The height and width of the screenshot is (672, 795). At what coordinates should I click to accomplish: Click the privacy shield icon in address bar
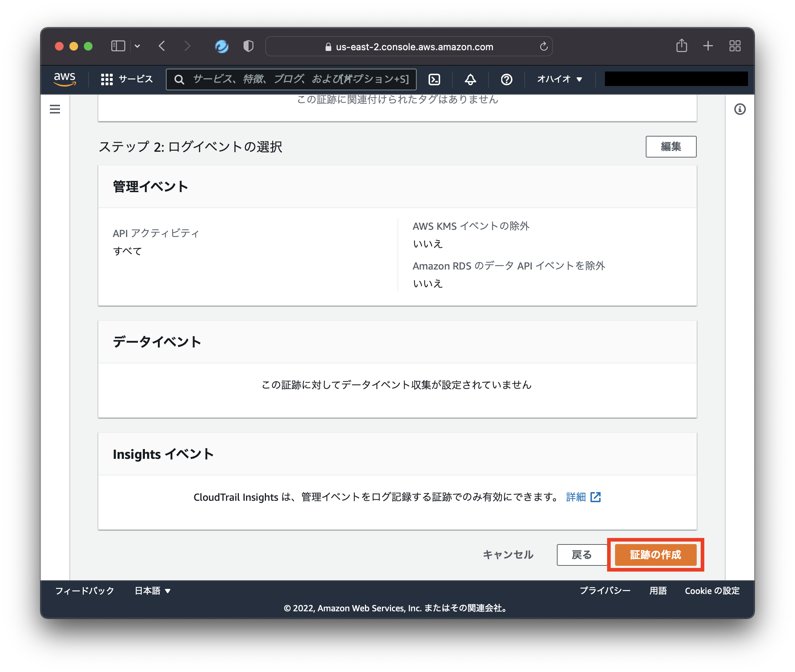click(x=248, y=46)
